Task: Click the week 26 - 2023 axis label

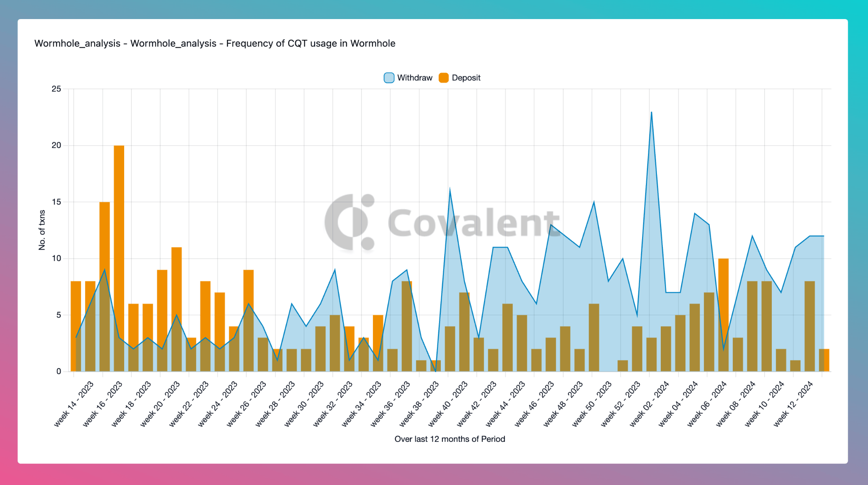Action: click(246, 404)
